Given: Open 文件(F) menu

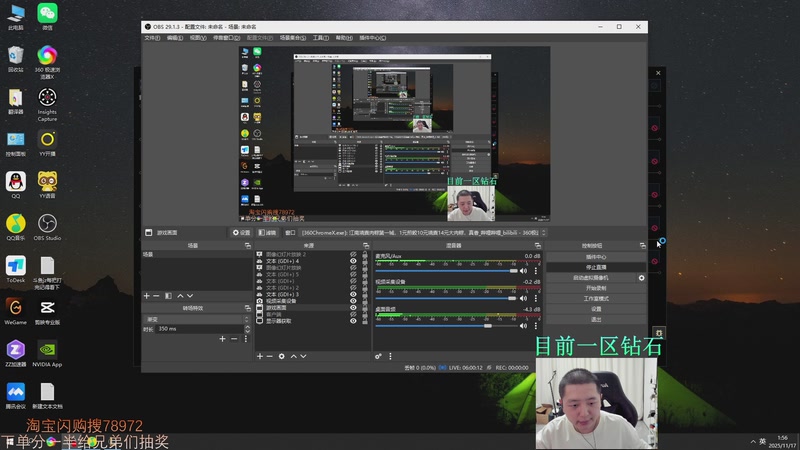Looking at the screenshot, I should 152,38.
